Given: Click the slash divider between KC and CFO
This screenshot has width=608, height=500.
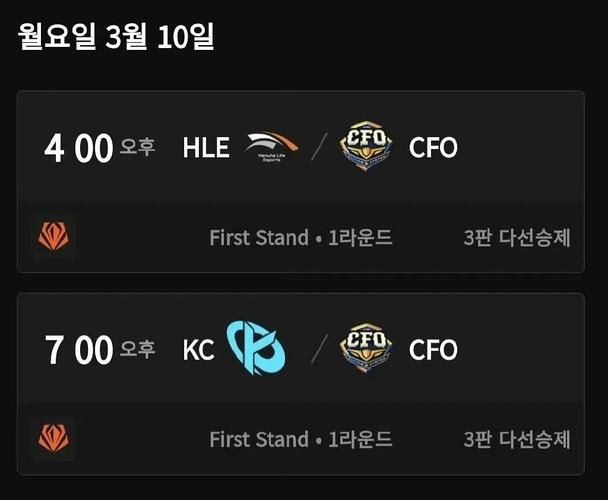Looking at the screenshot, I should tap(318, 349).
